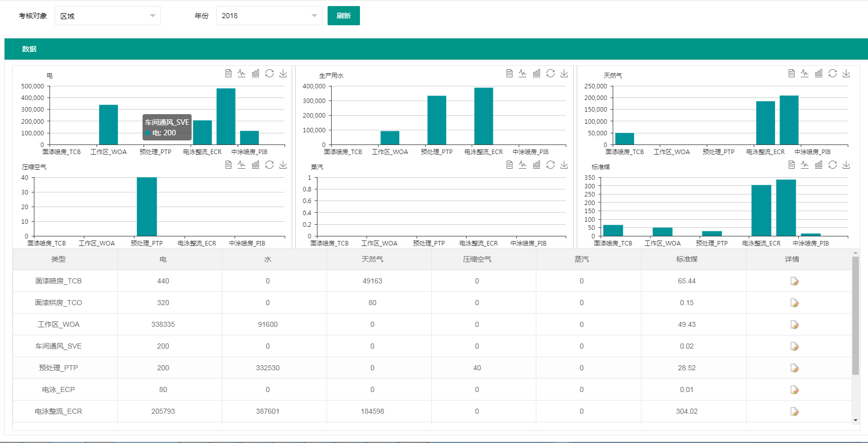Switch 天然气 chart to bar chart

pos(818,74)
